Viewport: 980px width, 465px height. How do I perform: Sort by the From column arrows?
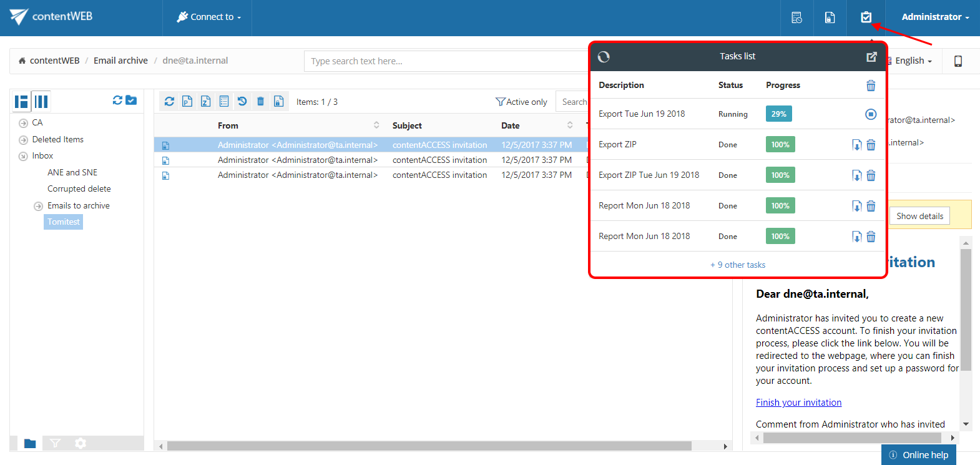pyautogui.click(x=376, y=125)
